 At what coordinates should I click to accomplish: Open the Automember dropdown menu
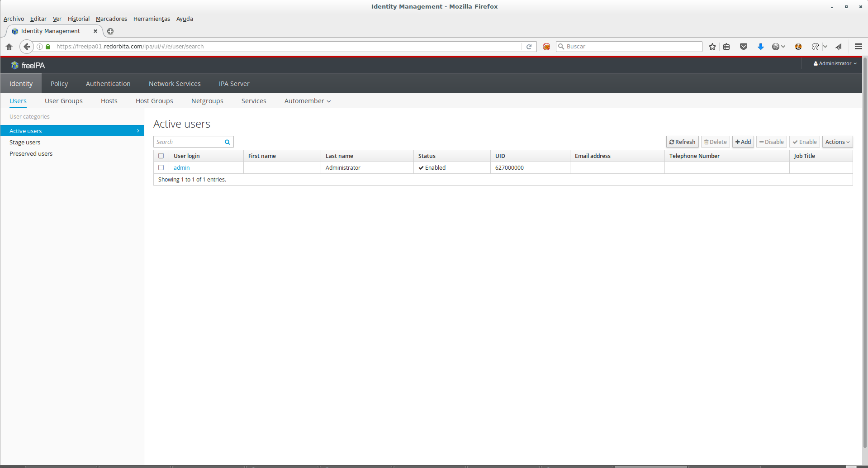(x=307, y=101)
